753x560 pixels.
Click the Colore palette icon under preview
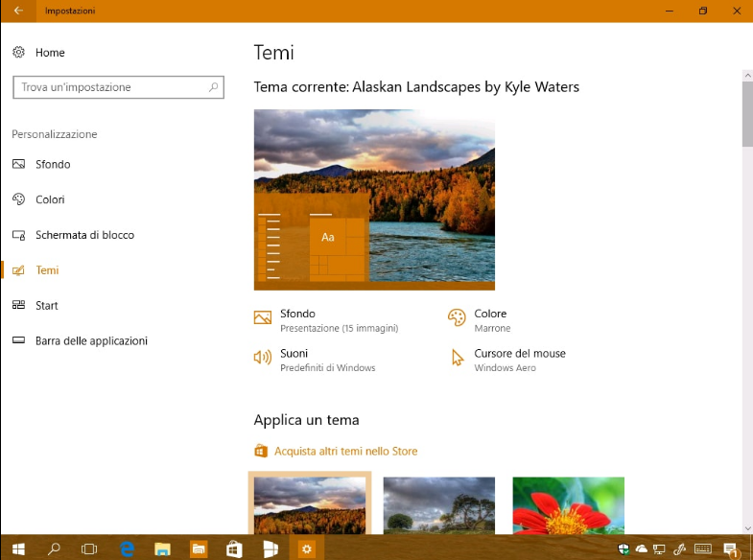click(x=457, y=317)
